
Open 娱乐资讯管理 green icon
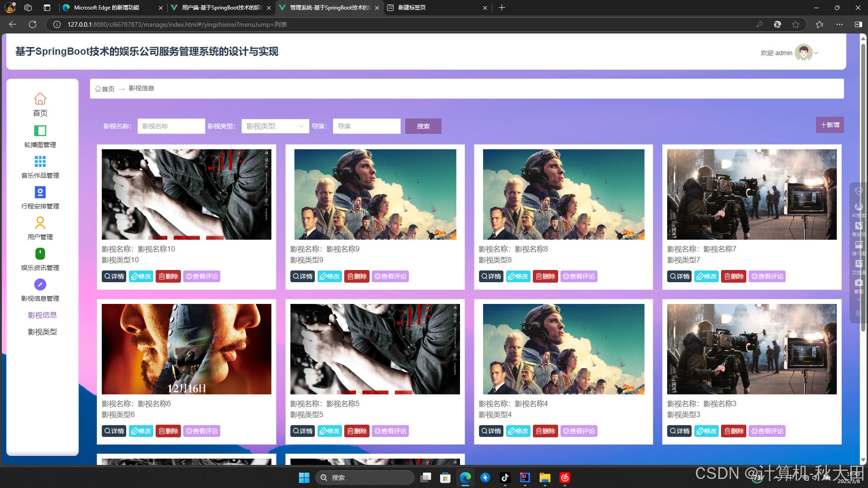tap(40, 254)
